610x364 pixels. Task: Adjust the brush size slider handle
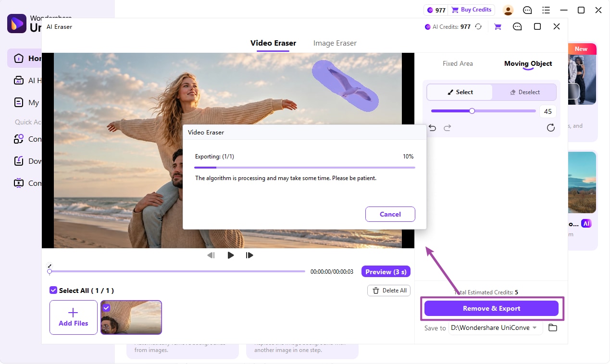click(472, 111)
